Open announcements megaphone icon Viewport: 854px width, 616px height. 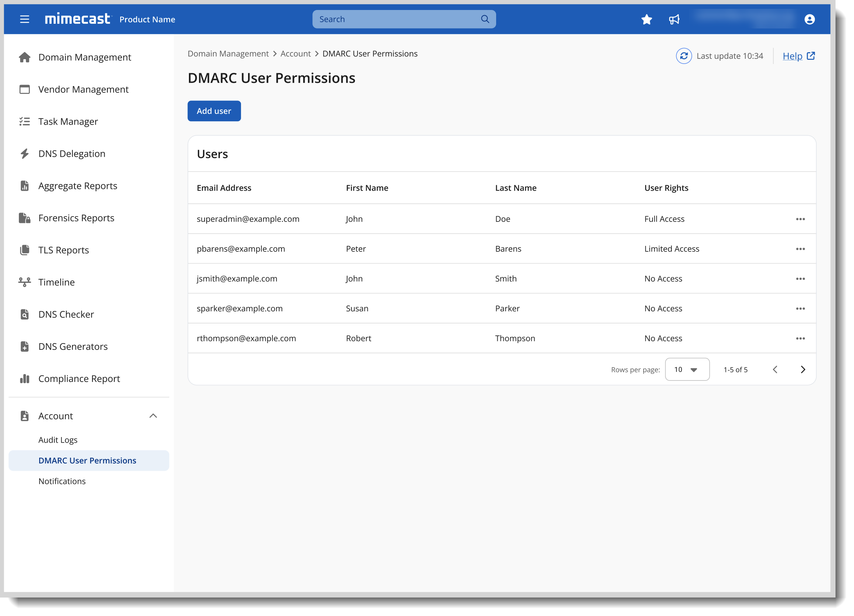pyautogui.click(x=674, y=19)
